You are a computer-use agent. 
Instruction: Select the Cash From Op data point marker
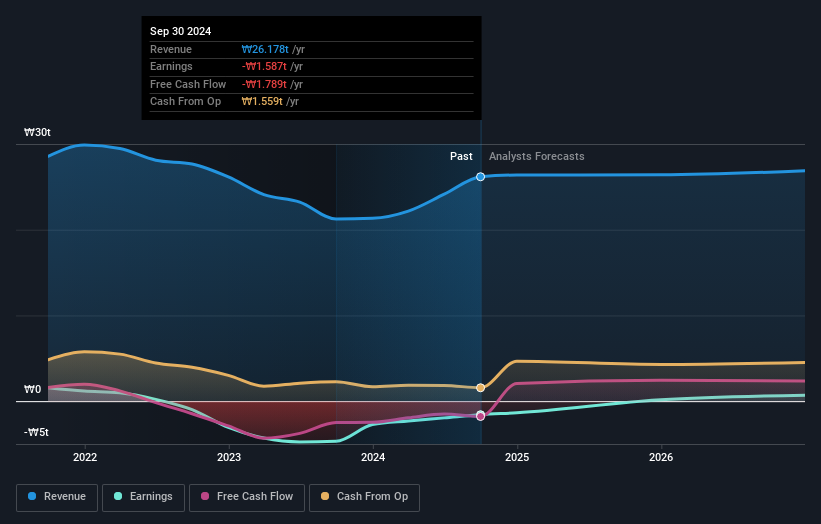click(480, 388)
